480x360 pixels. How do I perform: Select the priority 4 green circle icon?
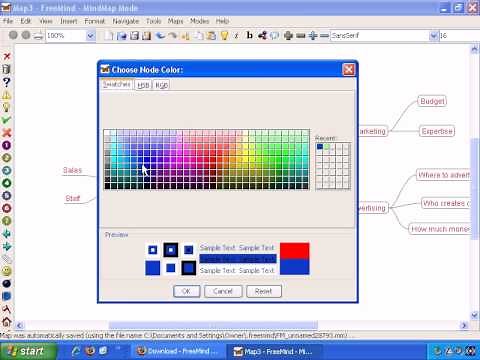click(7, 183)
